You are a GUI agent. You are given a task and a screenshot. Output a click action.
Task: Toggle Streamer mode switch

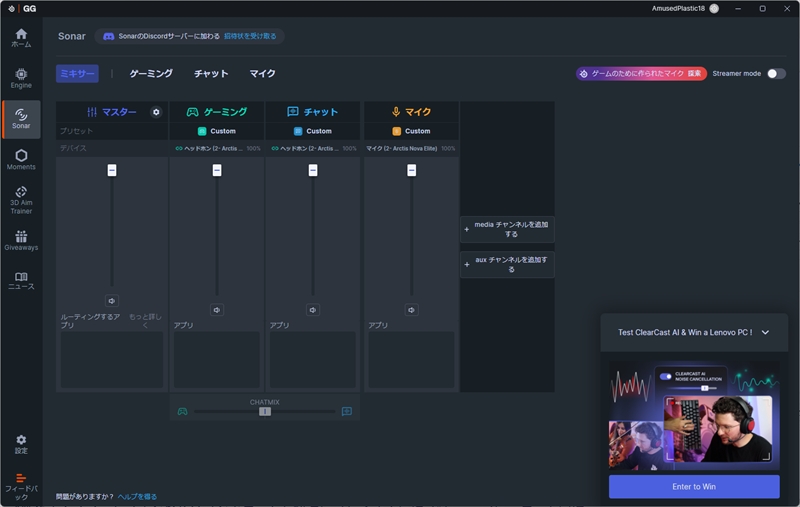click(776, 74)
